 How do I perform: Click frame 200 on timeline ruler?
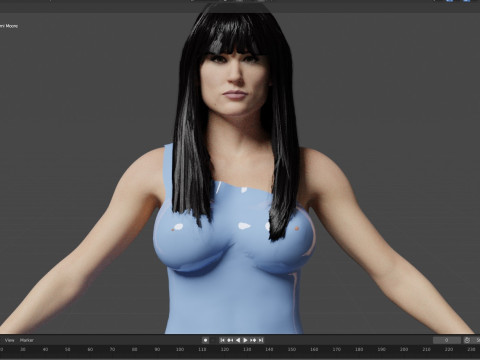pyautogui.click(x=404, y=349)
